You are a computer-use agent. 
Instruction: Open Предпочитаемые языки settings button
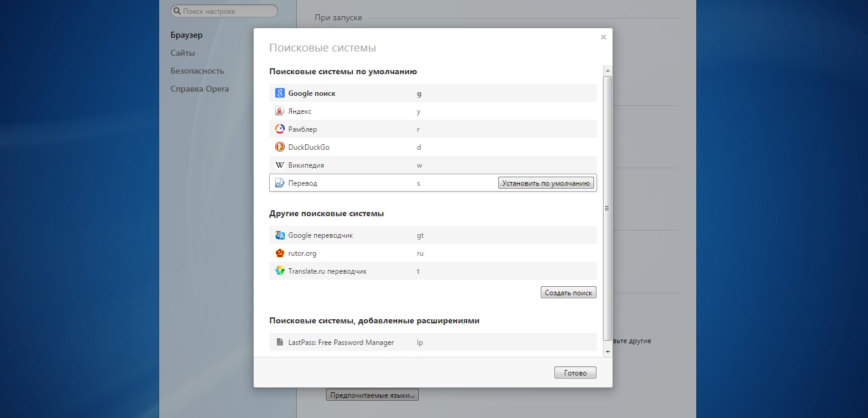coord(372,395)
